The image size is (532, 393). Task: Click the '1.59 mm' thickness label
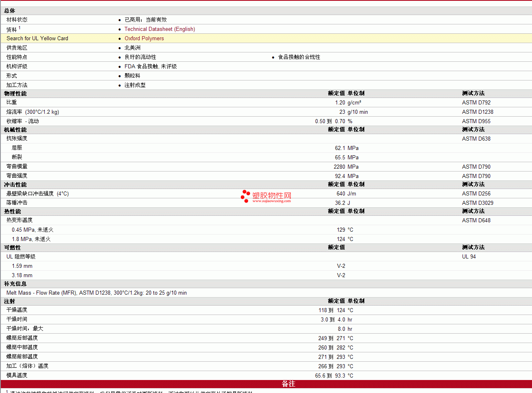point(22,266)
